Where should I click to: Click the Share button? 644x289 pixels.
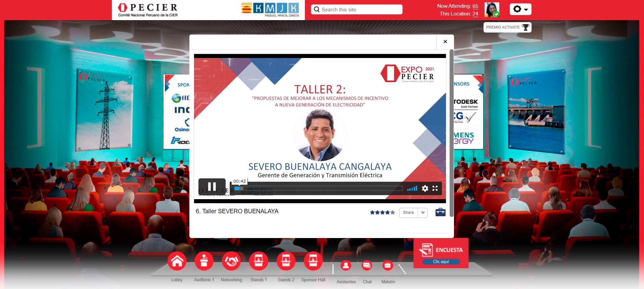(x=408, y=213)
